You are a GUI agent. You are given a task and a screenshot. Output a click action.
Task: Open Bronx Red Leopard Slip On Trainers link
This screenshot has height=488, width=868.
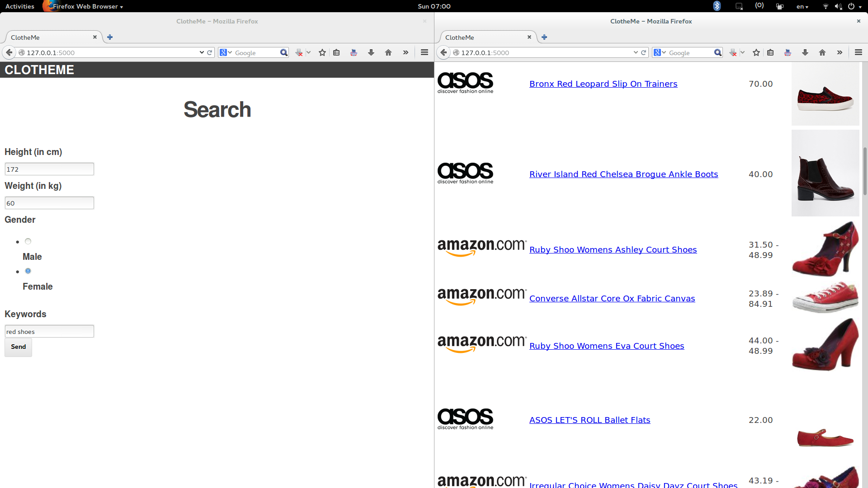coord(603,84)
